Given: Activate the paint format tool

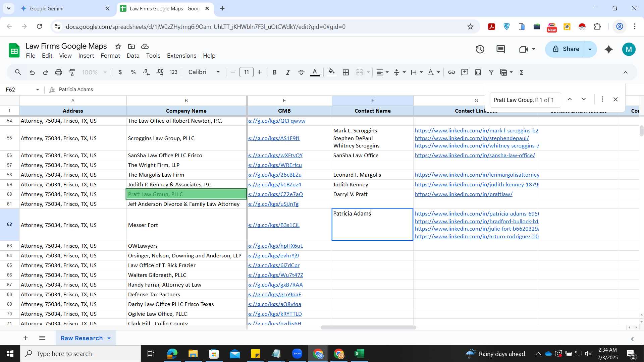Looking at the screenshot, I should click(x=72, y=72).
